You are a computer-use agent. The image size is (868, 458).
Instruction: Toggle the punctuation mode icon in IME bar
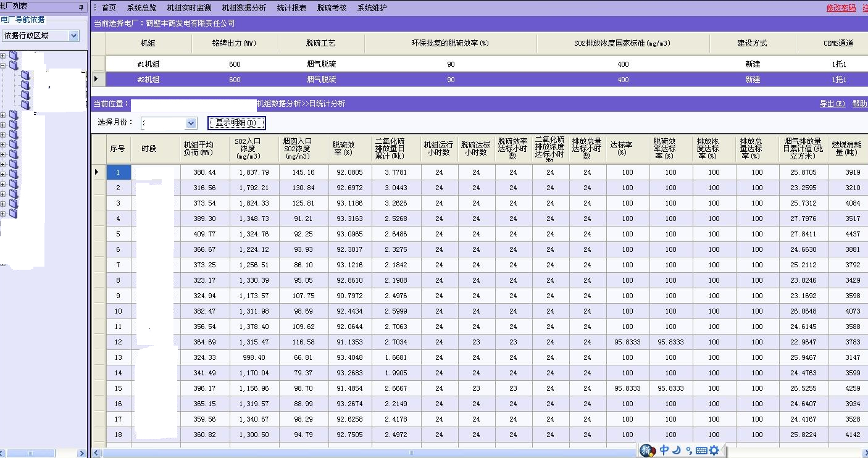pyautogui.click(x=688, y=451)
